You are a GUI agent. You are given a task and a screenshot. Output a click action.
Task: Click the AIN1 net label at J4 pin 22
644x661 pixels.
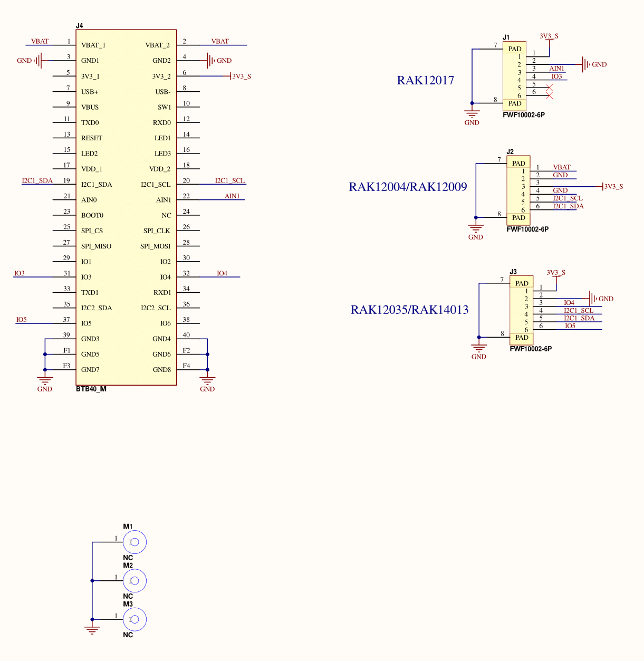pos(232,196)
